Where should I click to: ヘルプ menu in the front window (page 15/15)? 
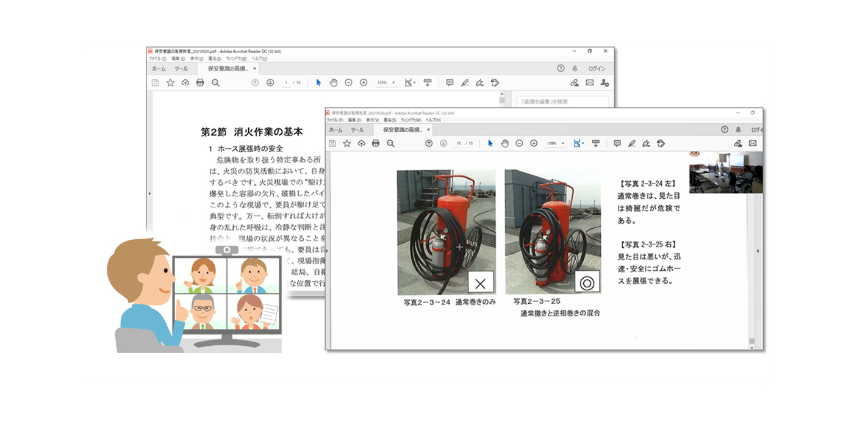point(433,120)
